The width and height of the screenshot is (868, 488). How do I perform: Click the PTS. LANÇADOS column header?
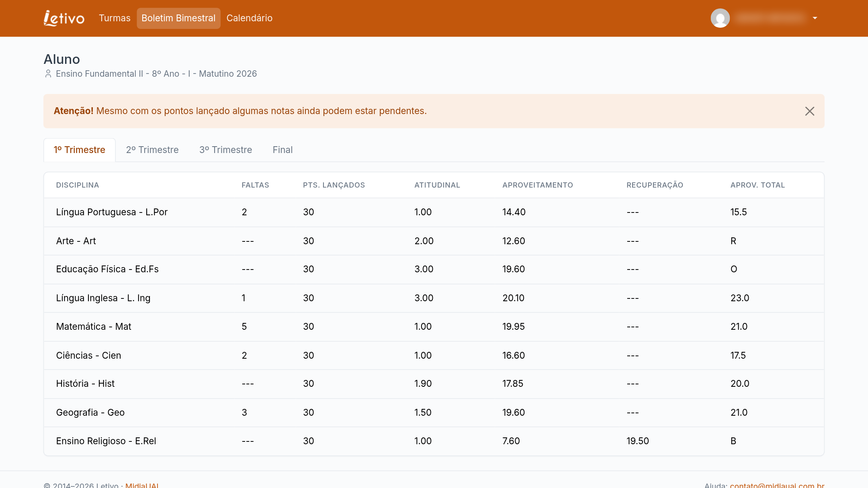(334, 185)
